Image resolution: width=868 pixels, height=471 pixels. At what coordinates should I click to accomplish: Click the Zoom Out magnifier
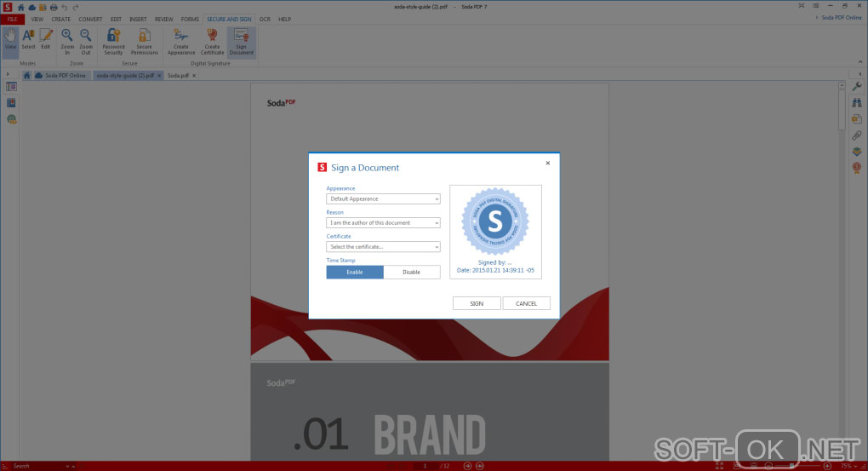click(x=86, y=42)
